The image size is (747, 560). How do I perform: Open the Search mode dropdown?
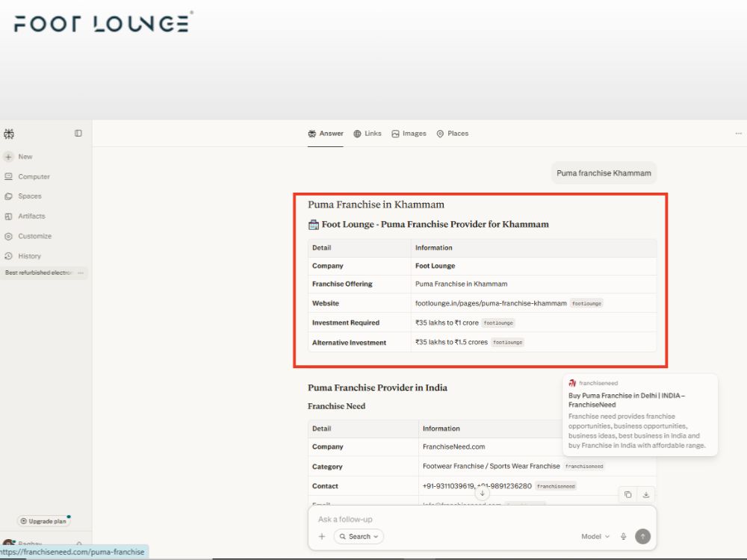pyautogui.click(x=359, y=537)
